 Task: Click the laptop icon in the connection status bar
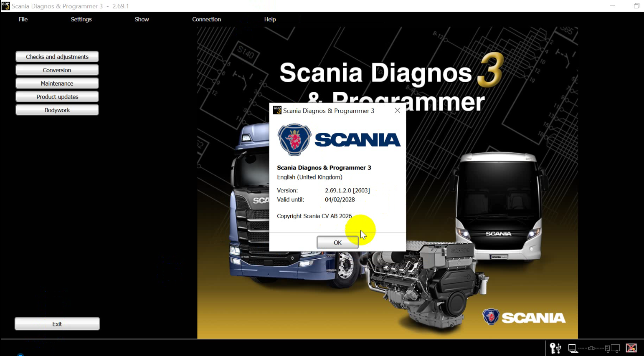[573, 348]
